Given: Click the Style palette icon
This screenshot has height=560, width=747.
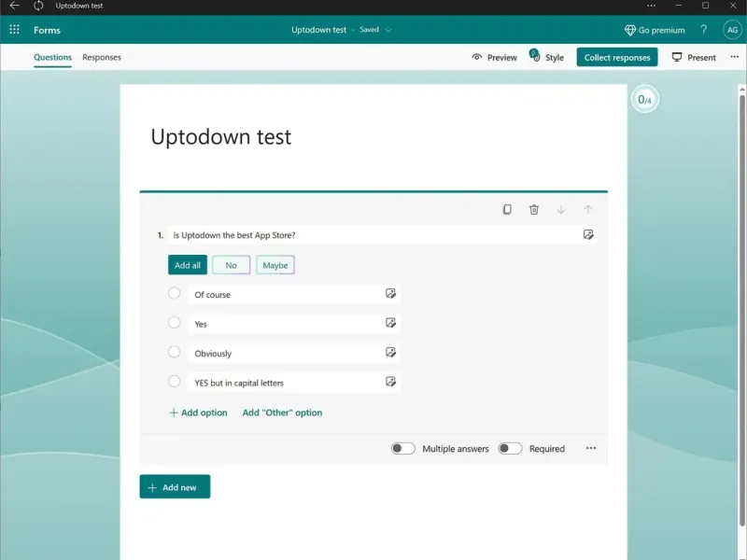Looking at the screenshot, I should click(x=535, y=56).
